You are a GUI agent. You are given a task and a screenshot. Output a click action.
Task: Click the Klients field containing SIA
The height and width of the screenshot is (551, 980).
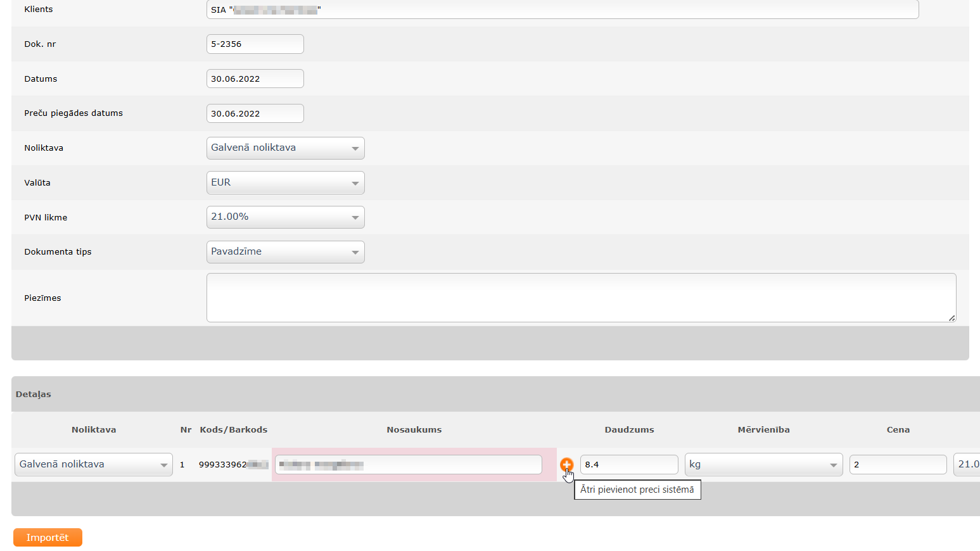tap(563, 9)
